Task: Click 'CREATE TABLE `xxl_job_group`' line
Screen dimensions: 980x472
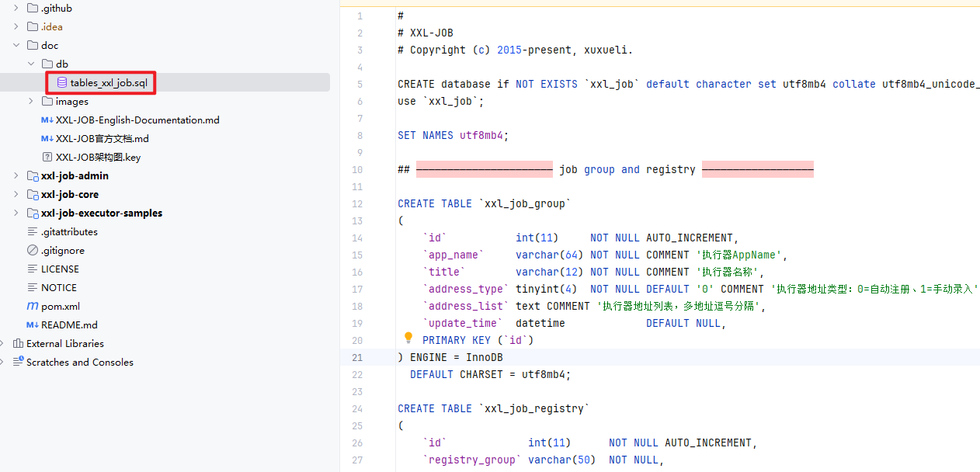Action: [x=485, y=203]
